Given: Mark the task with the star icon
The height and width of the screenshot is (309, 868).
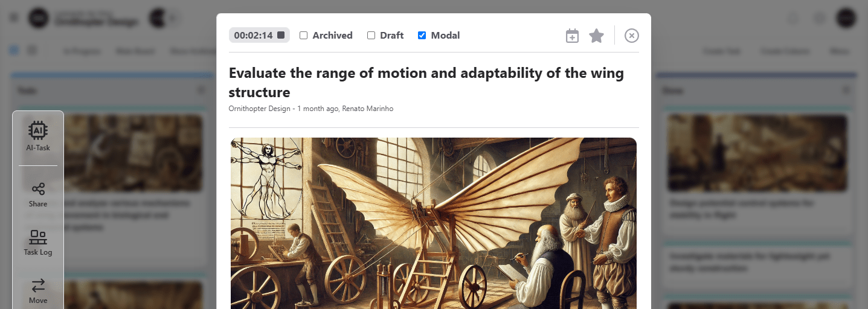Looking at the screenshot, I should [x=596, y=36].
